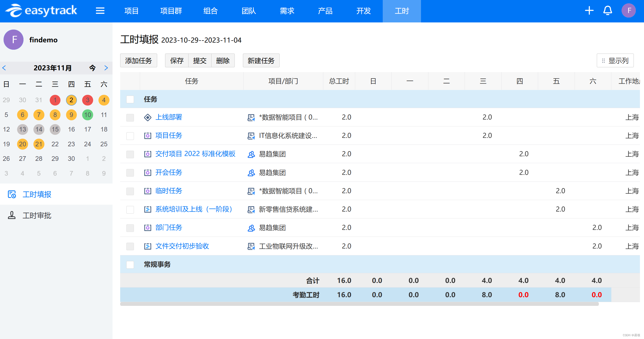This screenshot has height=339, width=644.
Task: Click the document icon beside 文件交付初步验收
Action: (148, 246)
